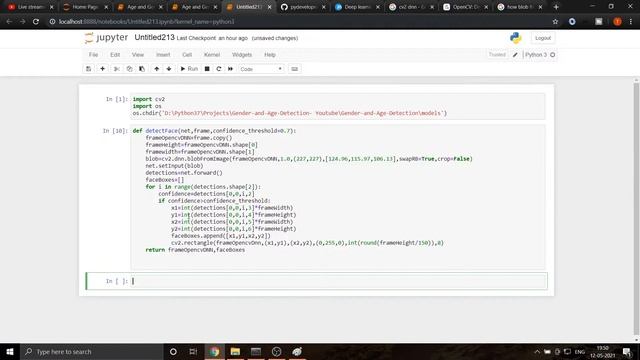Screen dimensions: 640x360
Task: Click the Python logo icon
Action: pyautogui.click(x=516, y=38)
